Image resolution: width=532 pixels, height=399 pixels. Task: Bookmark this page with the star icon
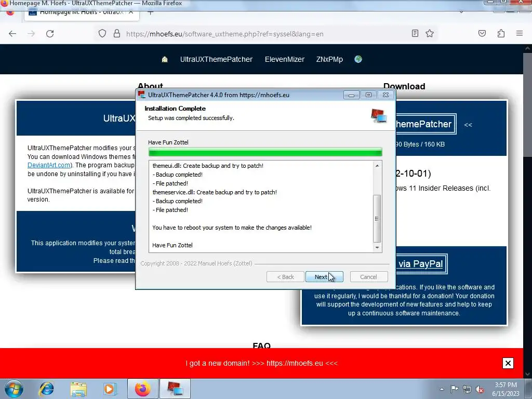[x=430, y=33]
